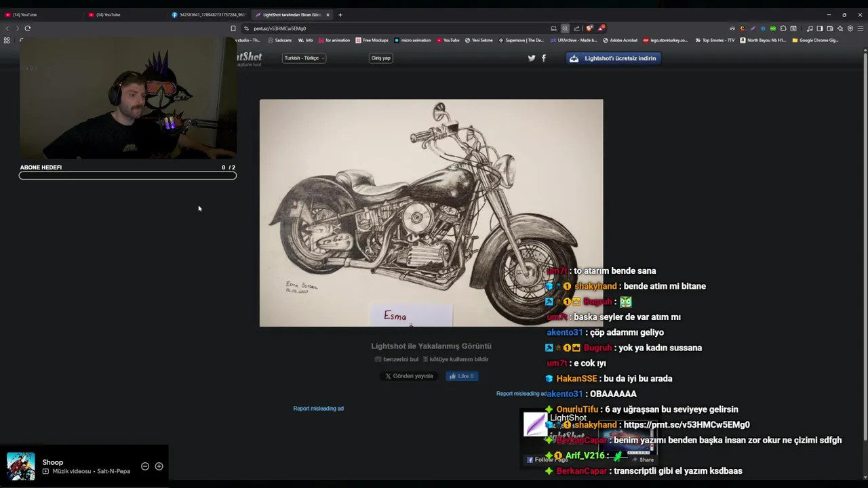Open the Yeni Sekme bookmark

pos(479,41)
